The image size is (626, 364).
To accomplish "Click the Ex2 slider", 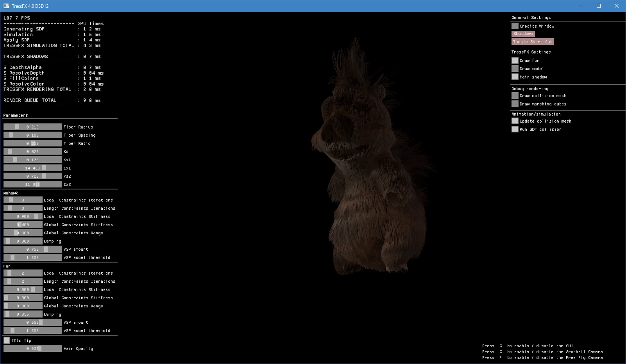I will pyautogui.click(x=33, y=184).
